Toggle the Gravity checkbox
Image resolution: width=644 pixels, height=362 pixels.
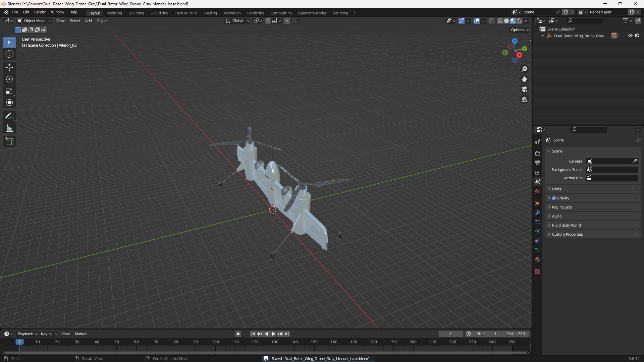coord(554,198)
